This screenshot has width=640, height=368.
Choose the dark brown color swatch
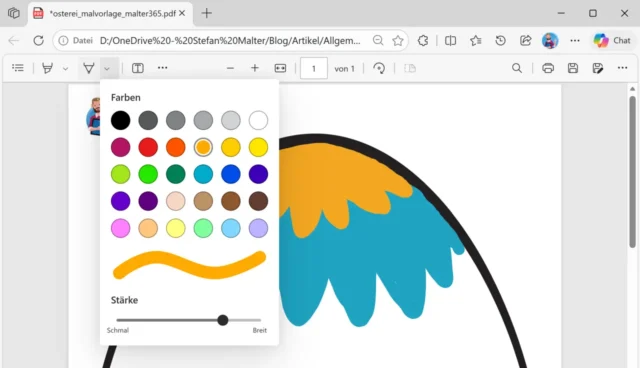point(258,201)
